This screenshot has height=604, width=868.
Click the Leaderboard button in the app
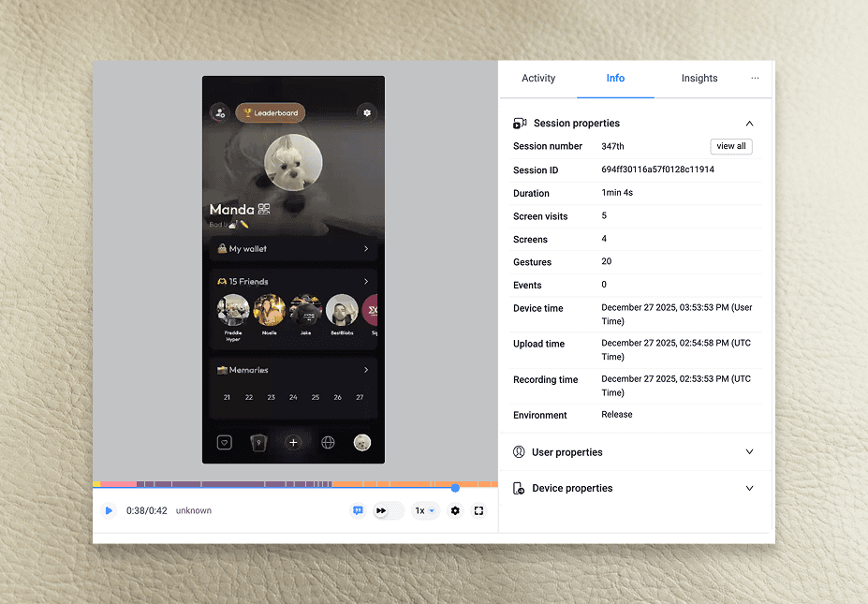(271, 113)
